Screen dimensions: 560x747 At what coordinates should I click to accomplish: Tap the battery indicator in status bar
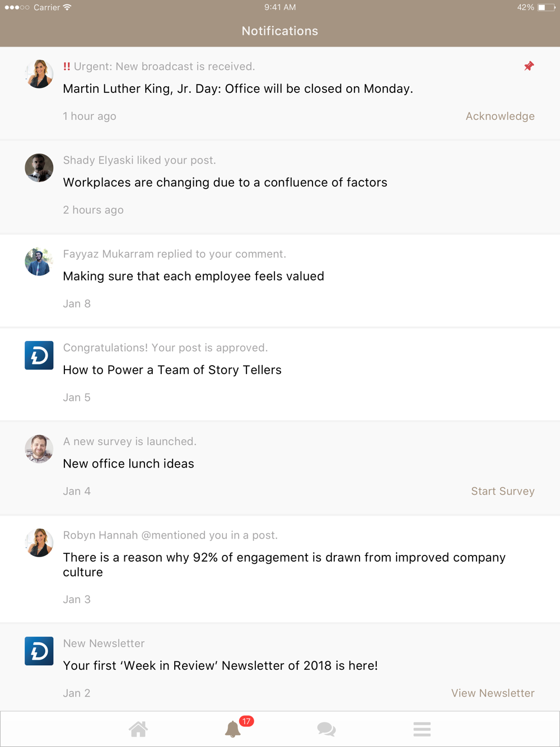tap(547, 7)
